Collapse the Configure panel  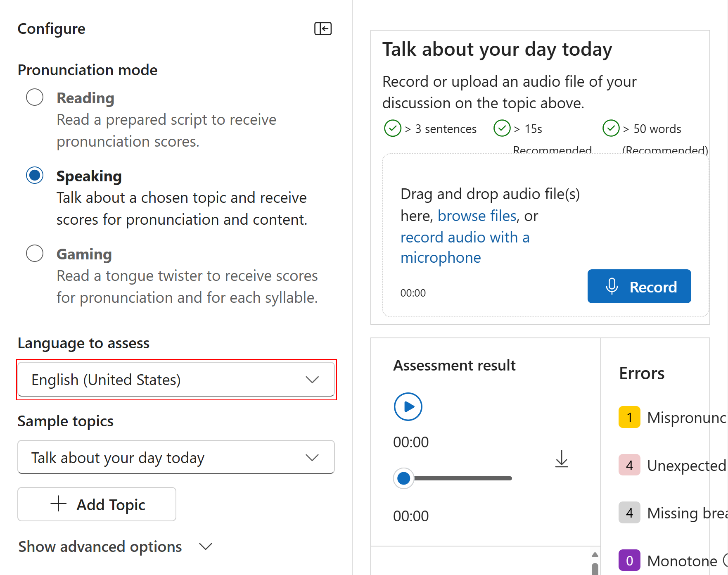click(323, 29)
